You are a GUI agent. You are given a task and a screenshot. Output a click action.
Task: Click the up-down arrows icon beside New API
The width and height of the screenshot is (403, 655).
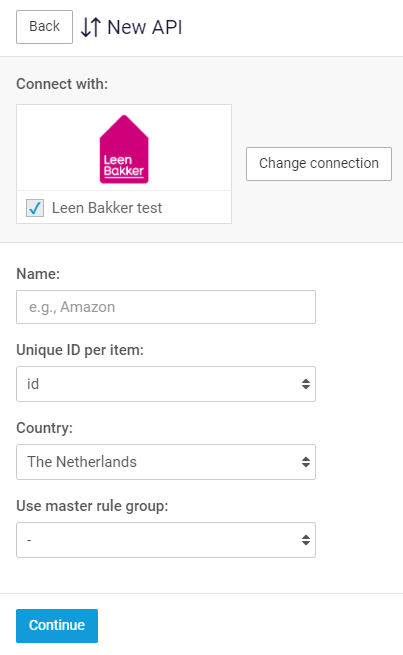pos(91,27)
